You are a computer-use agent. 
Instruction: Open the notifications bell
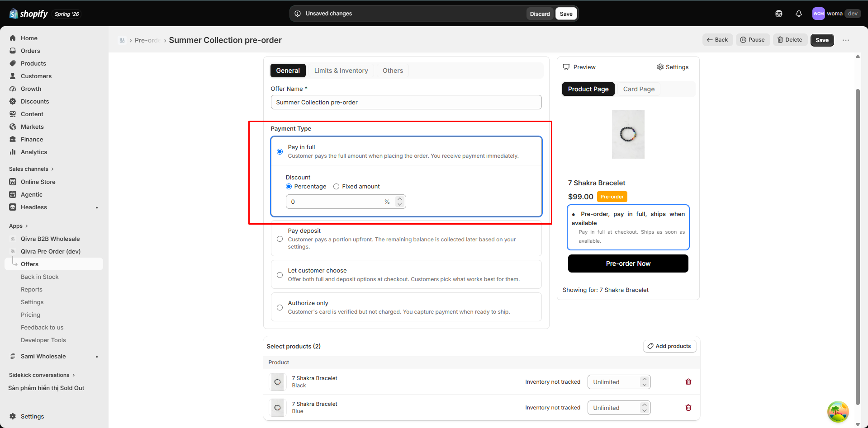799,14
